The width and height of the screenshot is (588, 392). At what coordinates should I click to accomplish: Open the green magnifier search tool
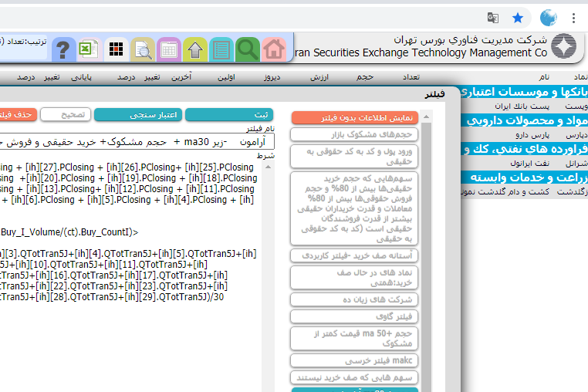pyautogui.click(x=248, y=49)
